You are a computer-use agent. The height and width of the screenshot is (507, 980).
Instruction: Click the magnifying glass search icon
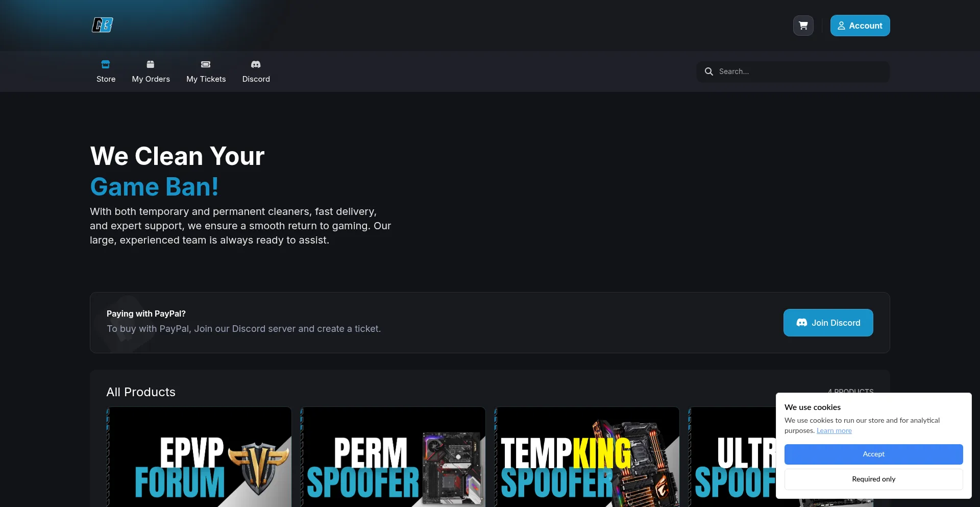(709, 71)
